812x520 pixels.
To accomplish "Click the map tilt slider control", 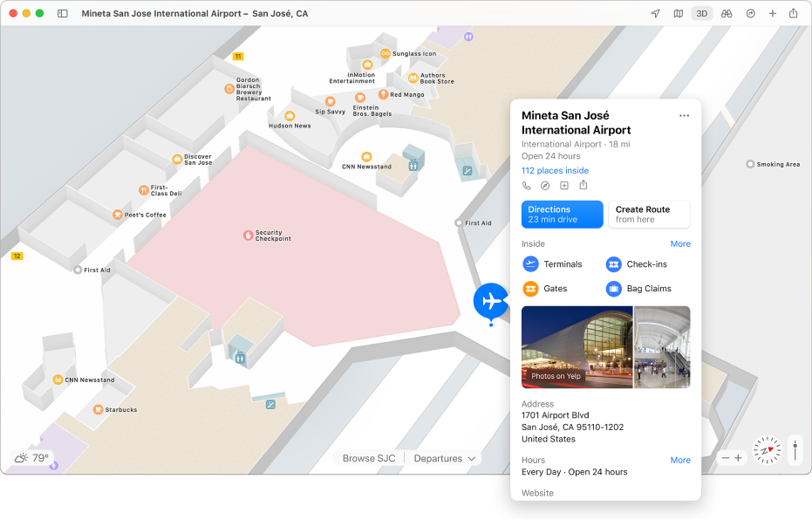I will tap(795, 450).
